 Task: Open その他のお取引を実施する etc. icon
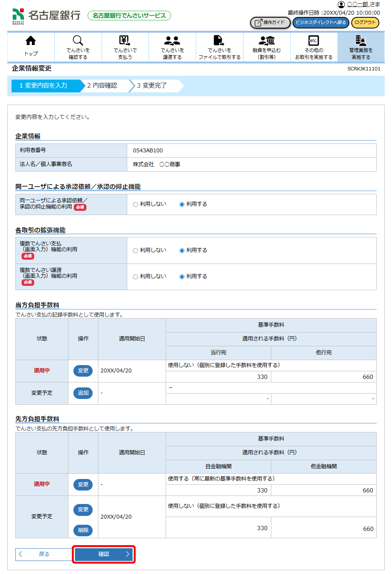314,40
